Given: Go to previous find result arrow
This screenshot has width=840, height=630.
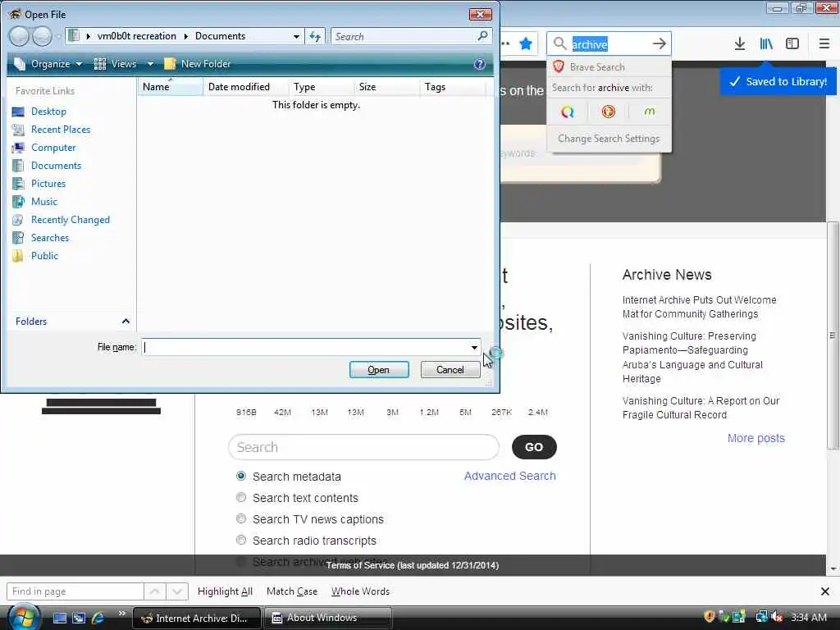Looking at the screenshot, I should 155,591.
